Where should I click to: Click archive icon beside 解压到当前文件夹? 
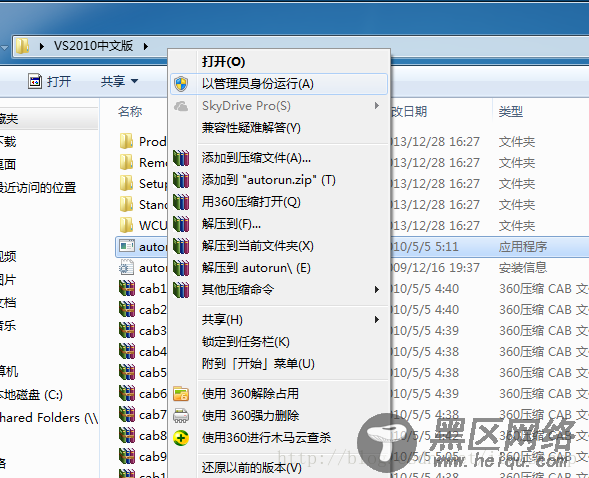coord(181,246)
